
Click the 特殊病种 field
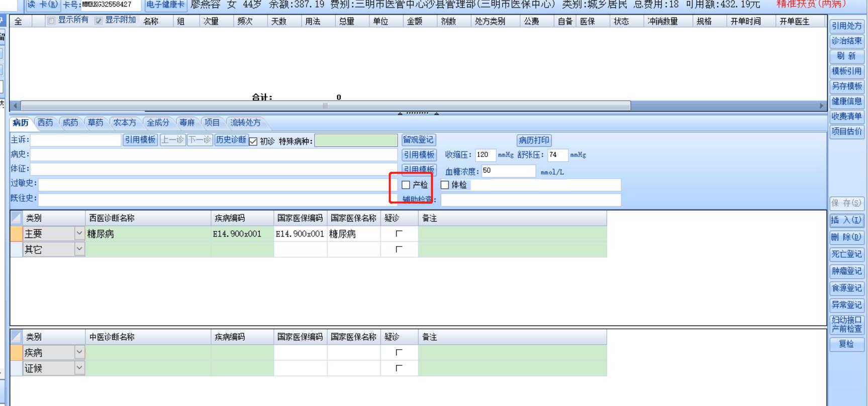click(356, 140)
